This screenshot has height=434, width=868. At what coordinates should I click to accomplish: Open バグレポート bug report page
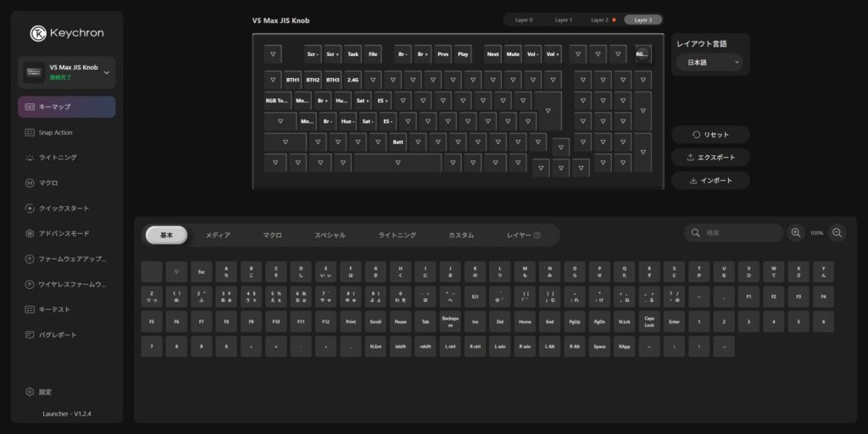click(58, 335)
